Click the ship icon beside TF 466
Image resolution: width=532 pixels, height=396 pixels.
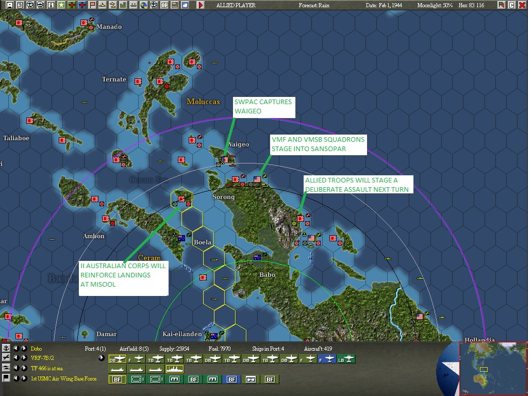(x=6, y=368)
